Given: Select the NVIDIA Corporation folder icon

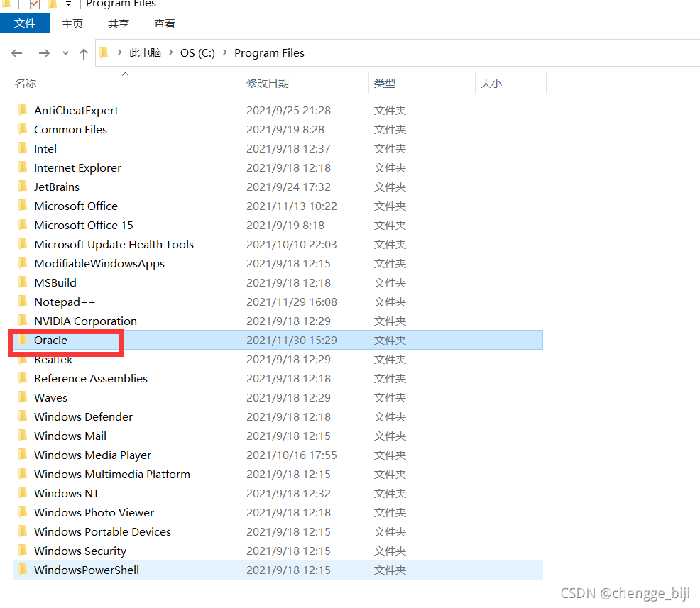Looking at the screenshot, I should pos(23,321).
